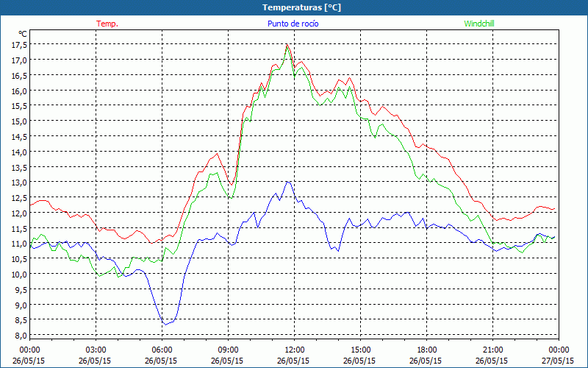Click the 10,0 y-axis value

point(20,274)
